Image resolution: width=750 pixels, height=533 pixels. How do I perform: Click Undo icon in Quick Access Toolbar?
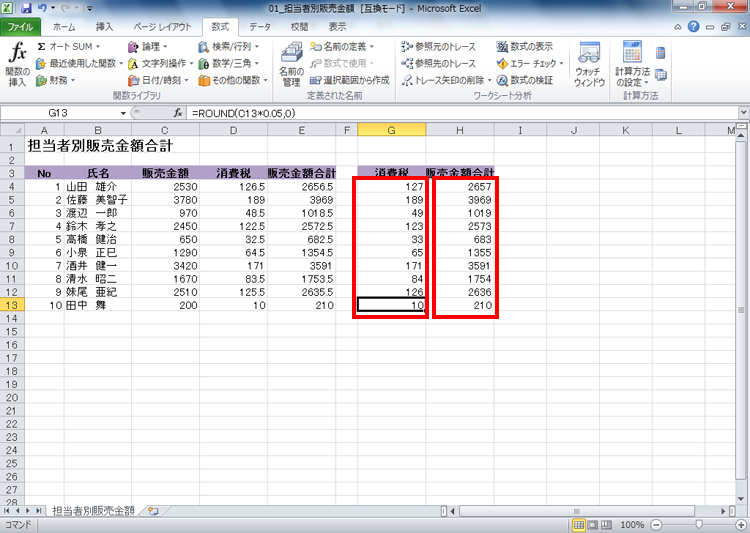(42, 8)
